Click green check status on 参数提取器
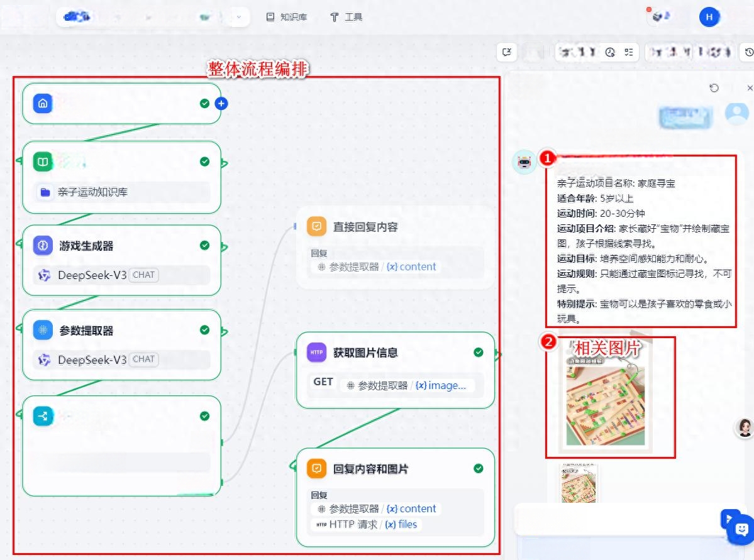Image resolution: width=754 pixels, height=560 pixels. [x=205, y=330]
